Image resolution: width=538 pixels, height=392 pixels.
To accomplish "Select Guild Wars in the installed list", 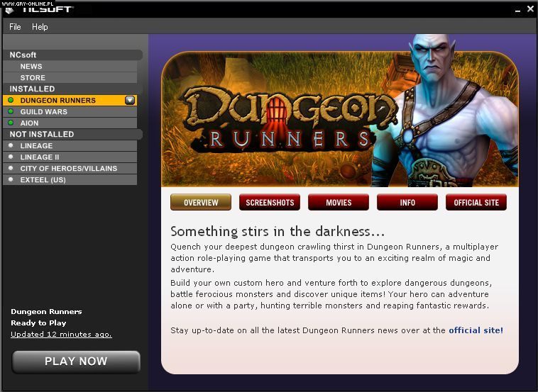I will click(44, 112).
